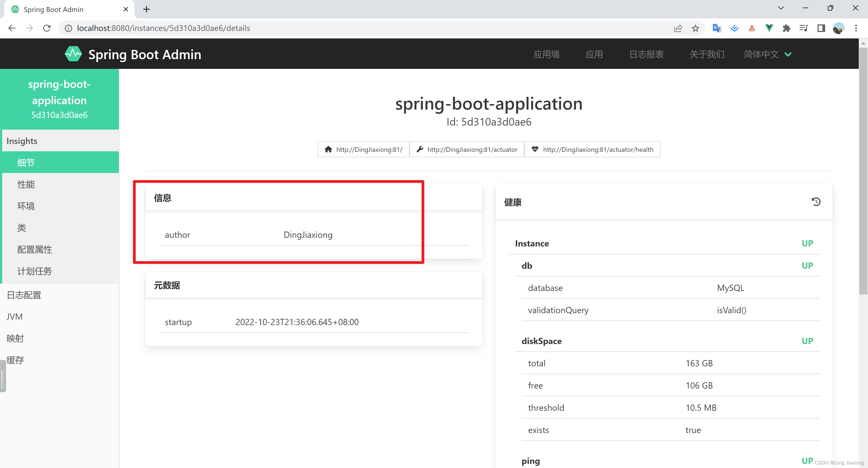Click the 163 GB total value
Viewport: 868px width, 468px height.
(699, 363)
